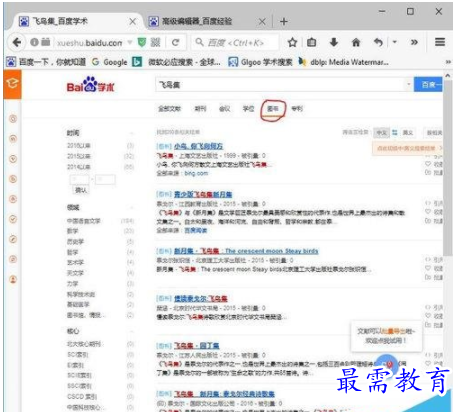Select the 学位 category tab

point(248,109)
